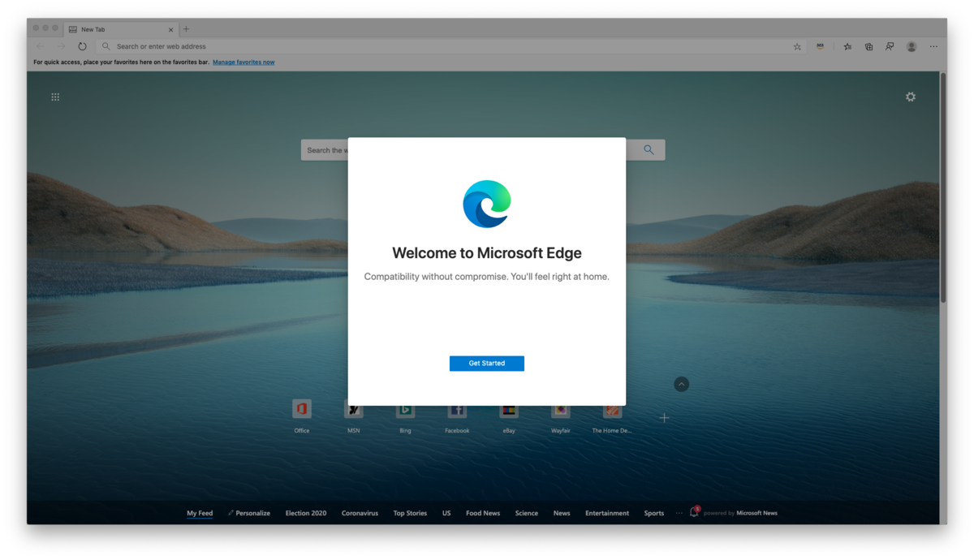Go forward to next page
The width and height of the screenshot is (974, 560).
(x=61, y=46)
